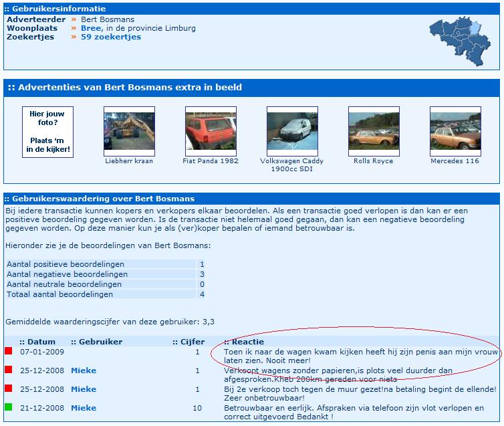Click the Volkswagen Caddy 1900cc SDI caption

pos(292,165)
